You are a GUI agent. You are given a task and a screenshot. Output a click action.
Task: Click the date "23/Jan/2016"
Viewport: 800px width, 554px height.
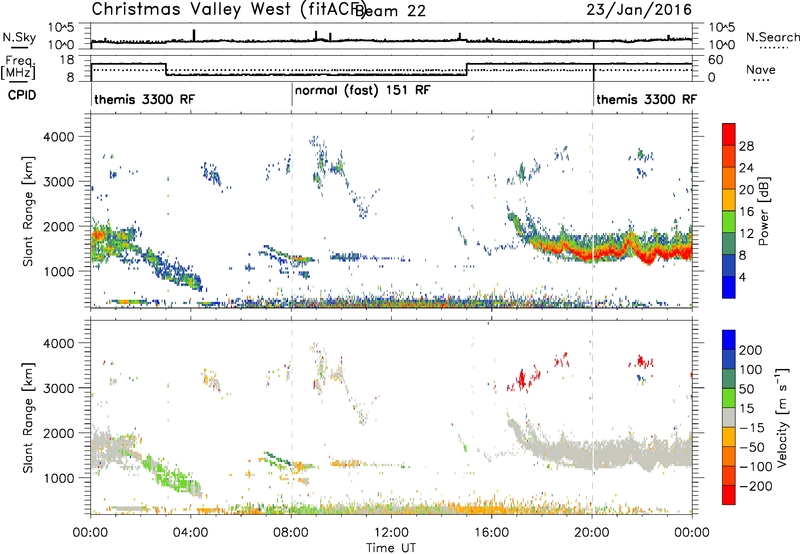click(x=639, y=10)
